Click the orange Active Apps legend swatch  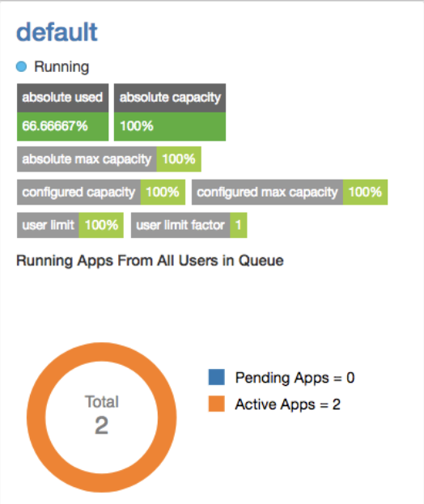pos(216,404)
